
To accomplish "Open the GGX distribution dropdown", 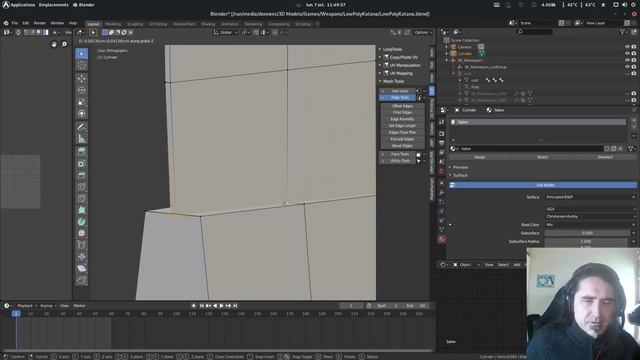I will (591, 209).
